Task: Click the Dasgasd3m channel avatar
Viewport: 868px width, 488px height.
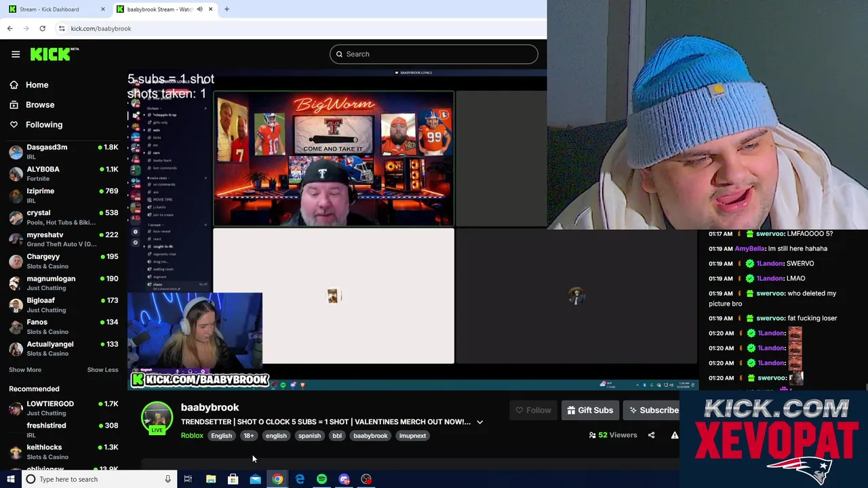Action: (x=16, y=152)
